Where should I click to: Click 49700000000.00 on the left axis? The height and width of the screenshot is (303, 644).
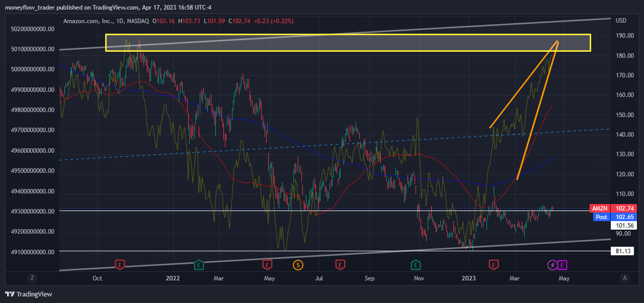(x=32, y=130)
